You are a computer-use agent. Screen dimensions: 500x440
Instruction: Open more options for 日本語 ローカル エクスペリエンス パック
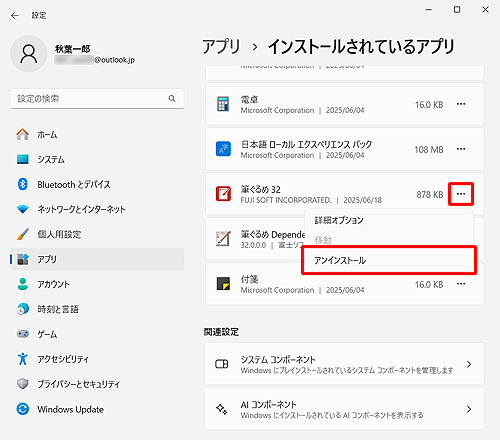[x=461, y=149]
